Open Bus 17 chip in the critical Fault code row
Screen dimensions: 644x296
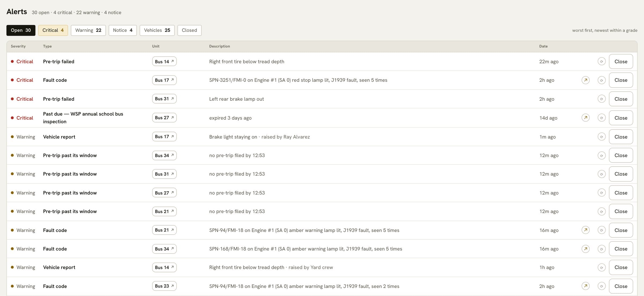164,80
